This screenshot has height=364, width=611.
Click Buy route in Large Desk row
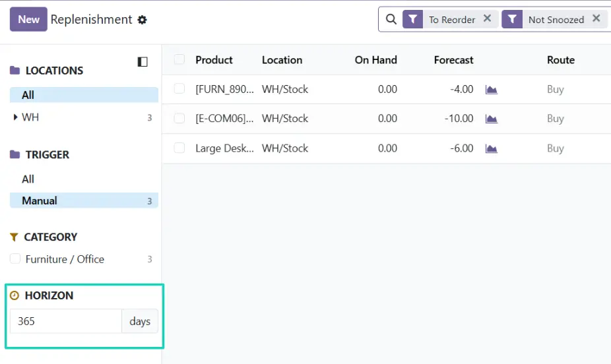(556, 149)
